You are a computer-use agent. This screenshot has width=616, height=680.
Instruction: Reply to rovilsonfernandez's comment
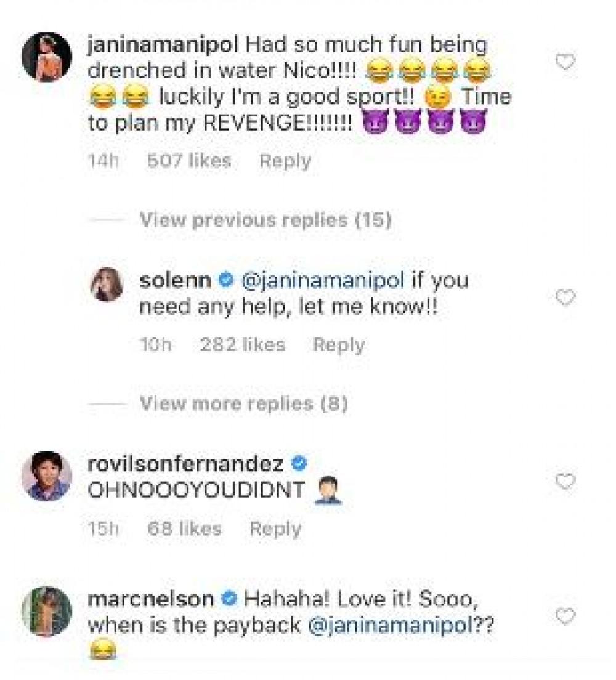(275, 529)
